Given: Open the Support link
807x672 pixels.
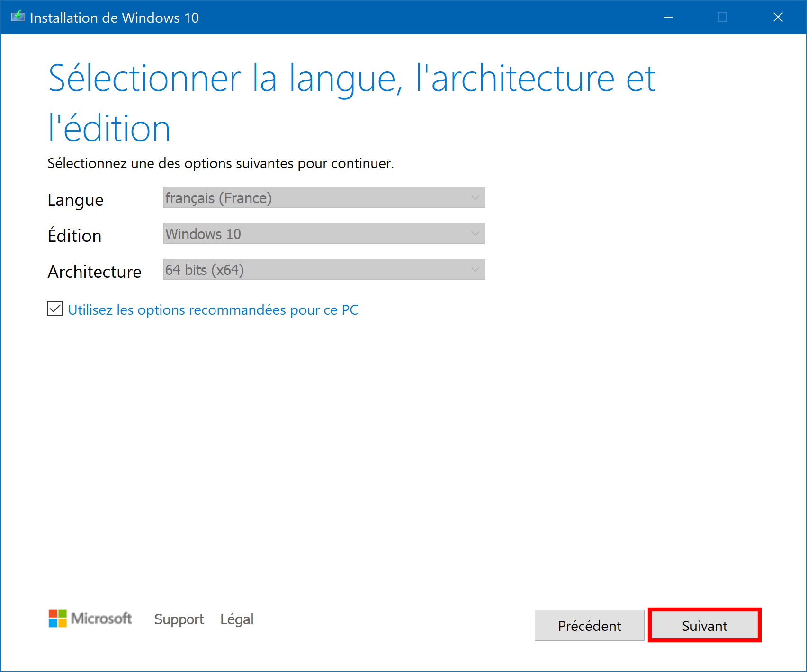Looking at the screenshot, I should coord(179,619).
